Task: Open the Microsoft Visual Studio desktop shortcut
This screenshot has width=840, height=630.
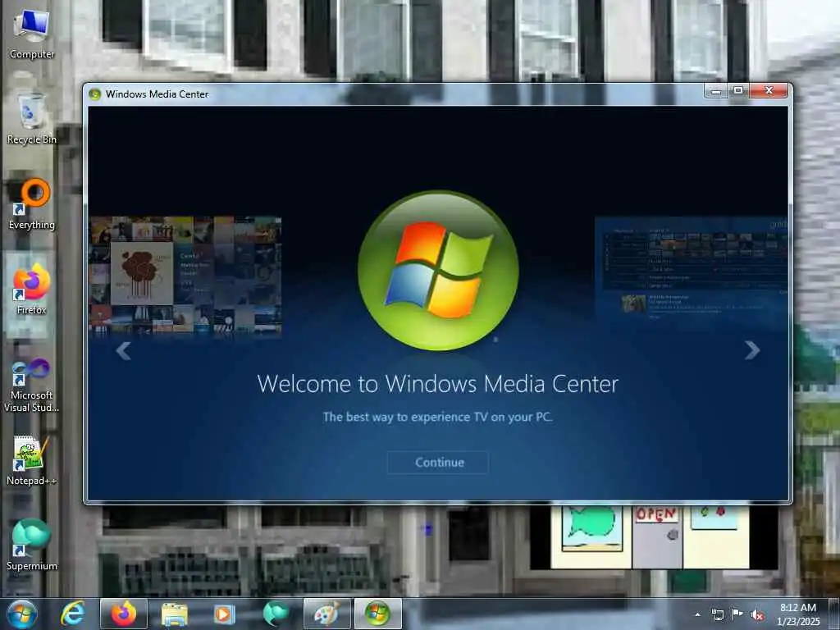Action: pos(32,386)
